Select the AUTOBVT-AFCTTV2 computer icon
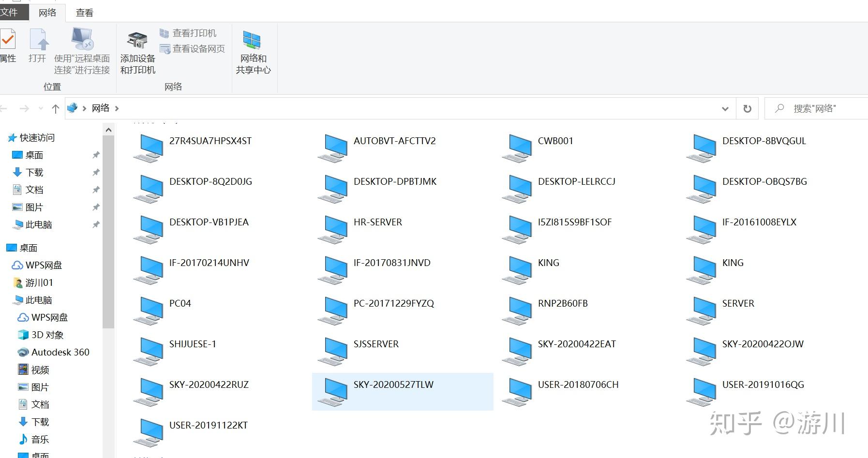Viewport: 868px width, 458px height. pyautogui.click(x=333, y=148)
